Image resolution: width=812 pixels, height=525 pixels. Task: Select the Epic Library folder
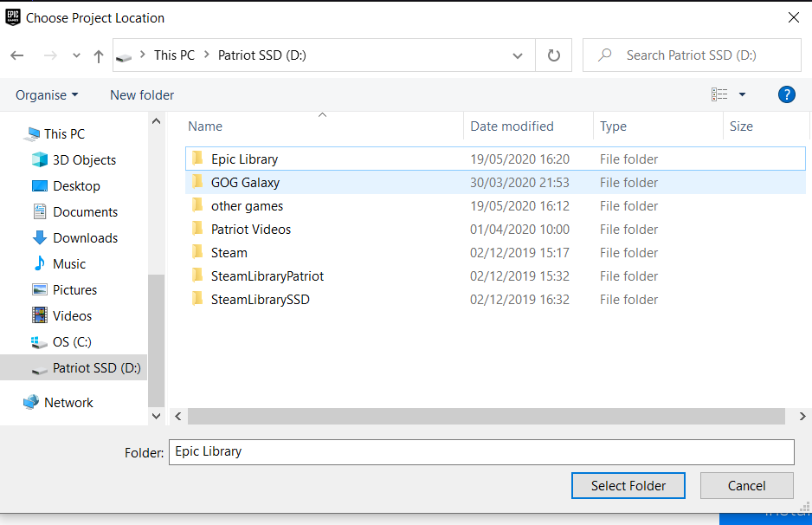[x=495, y=159]
